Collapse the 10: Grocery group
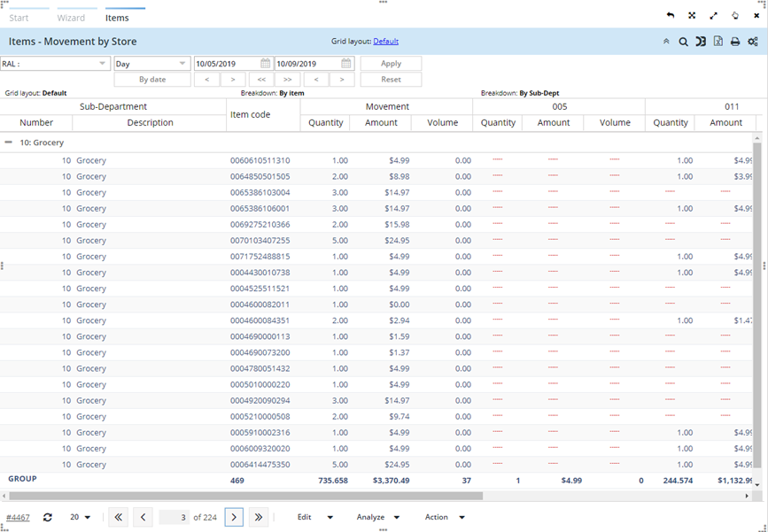This screenshot has height=532, width=768. pyautogui.click(x=9, y=143)
